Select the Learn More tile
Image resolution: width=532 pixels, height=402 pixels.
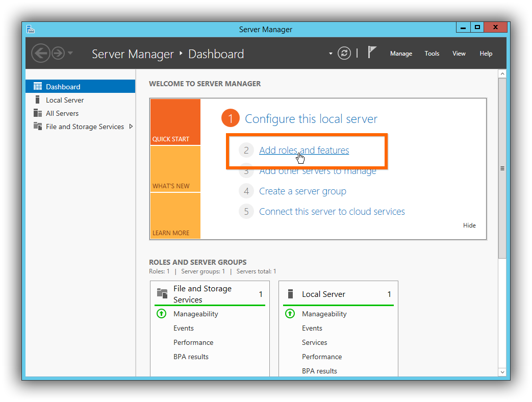[175, 216]
